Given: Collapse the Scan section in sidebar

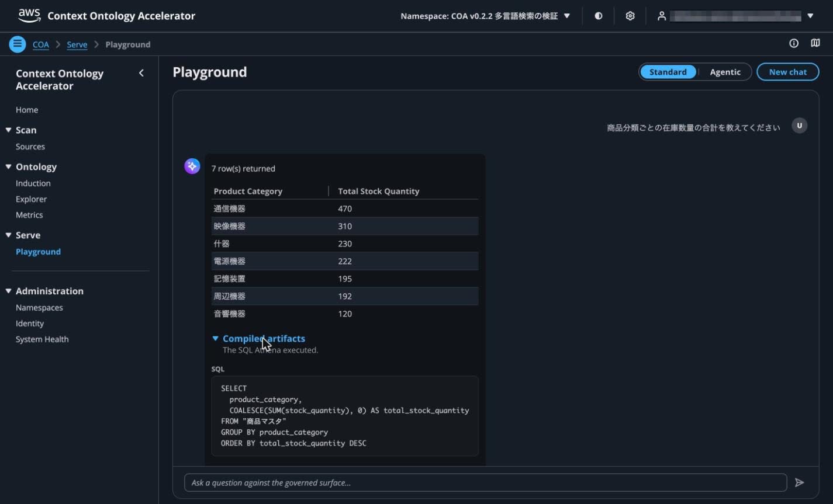Looking at the screenshot, I should tap(8, 130).
